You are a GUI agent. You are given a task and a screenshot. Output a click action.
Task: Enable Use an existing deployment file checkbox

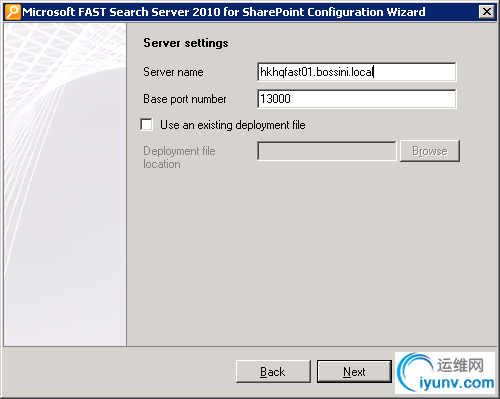pyautogui.click(x=147, y=125)
